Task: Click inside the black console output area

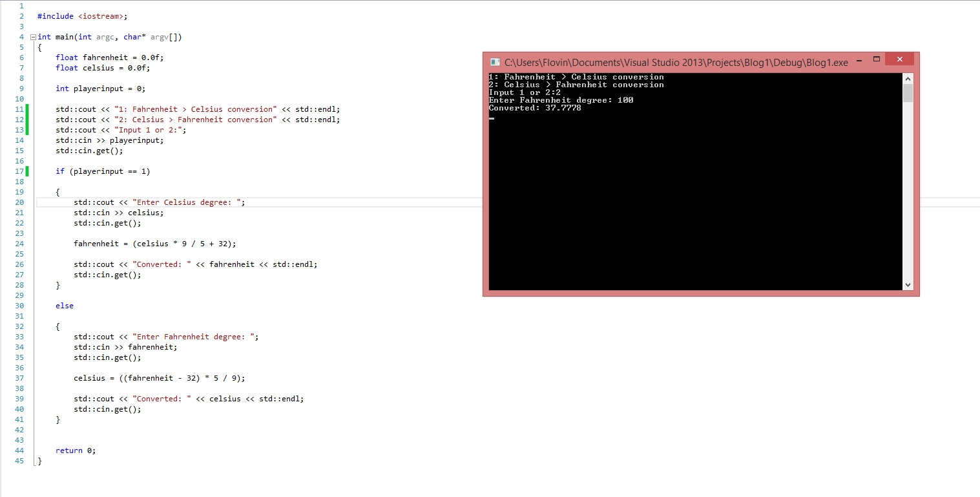Action: coord(694,207)
